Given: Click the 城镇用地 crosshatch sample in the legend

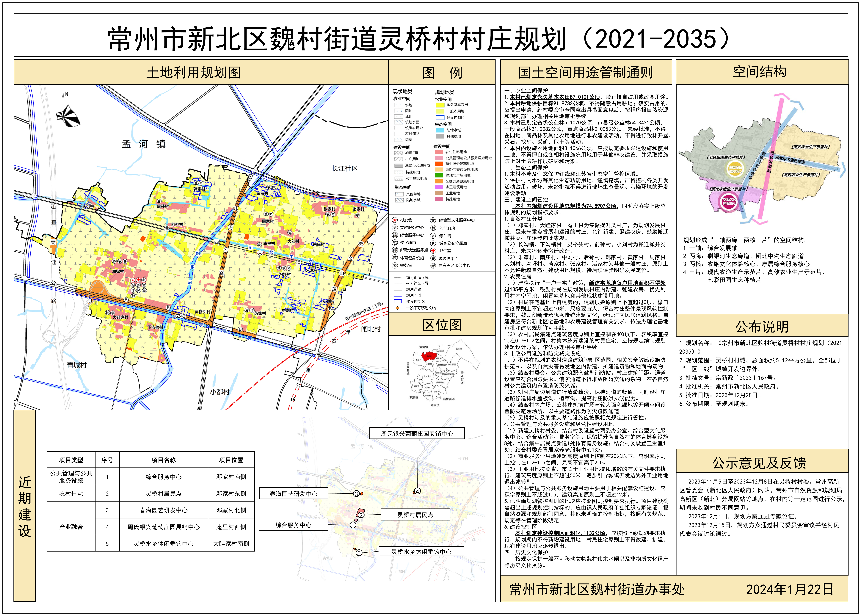Looking at the screenshot, I should pyautogui.click(x=398, y=153).
